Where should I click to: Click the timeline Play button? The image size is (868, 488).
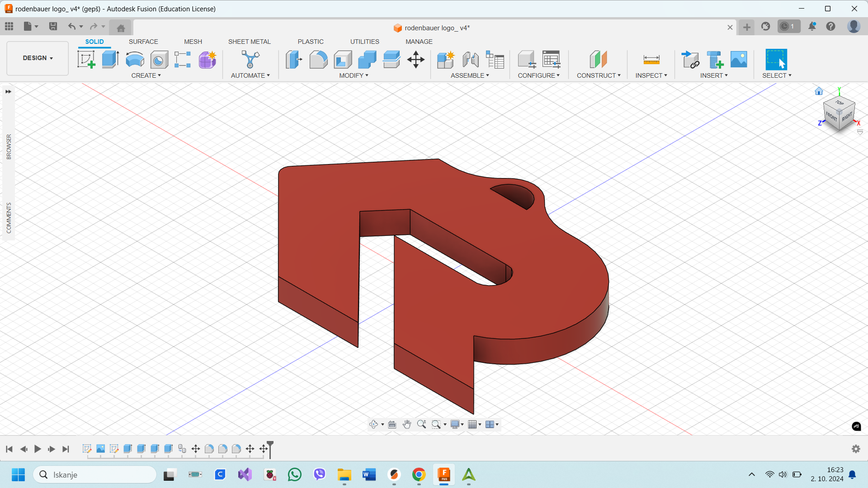click(38, 449)
